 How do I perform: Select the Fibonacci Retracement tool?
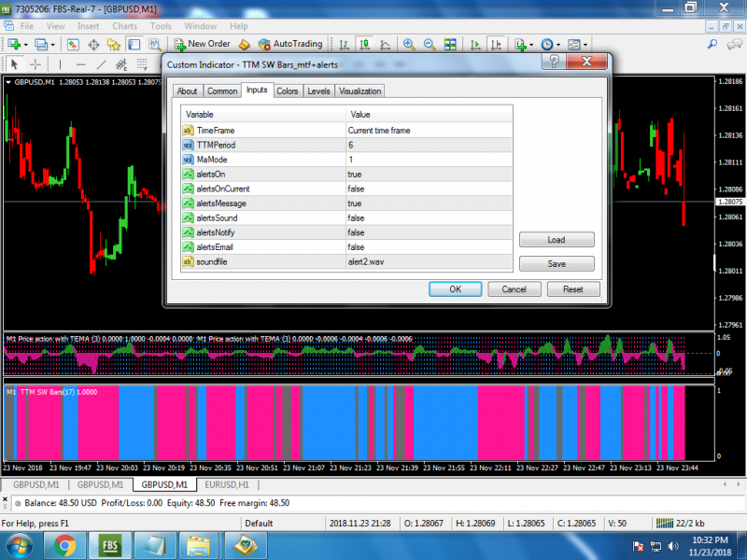click(x=142, y=63)
